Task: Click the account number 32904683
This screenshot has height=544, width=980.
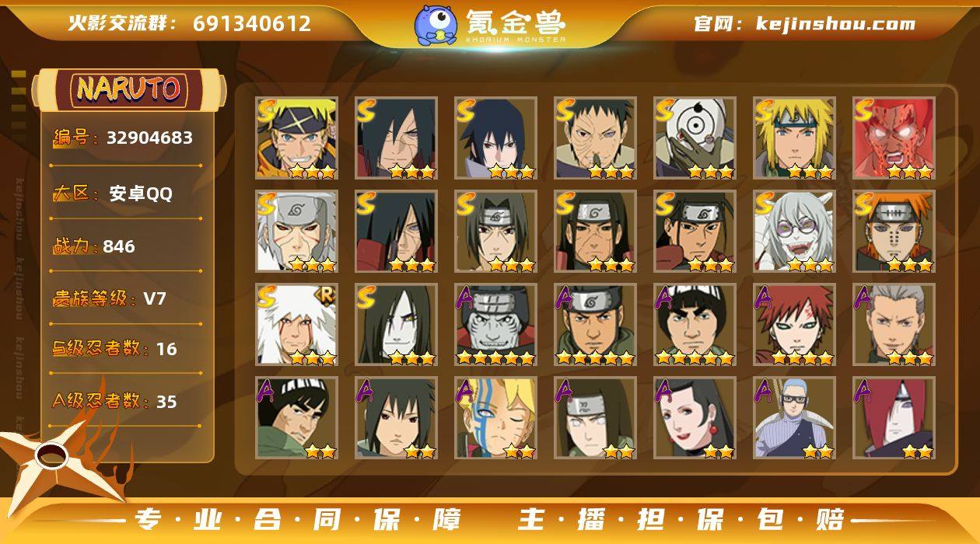Action: [x=149, y=138]
